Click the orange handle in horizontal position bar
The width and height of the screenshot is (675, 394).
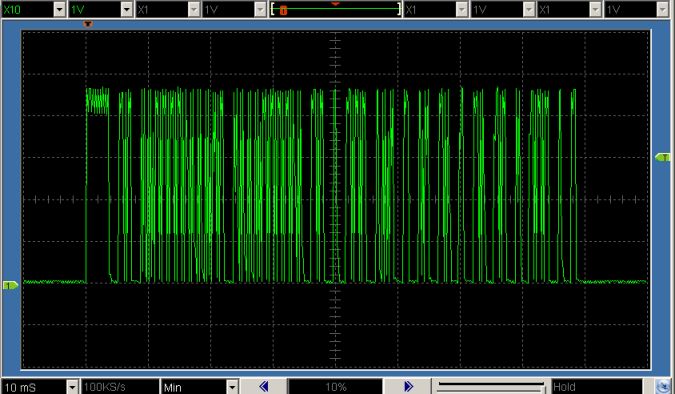283,10
